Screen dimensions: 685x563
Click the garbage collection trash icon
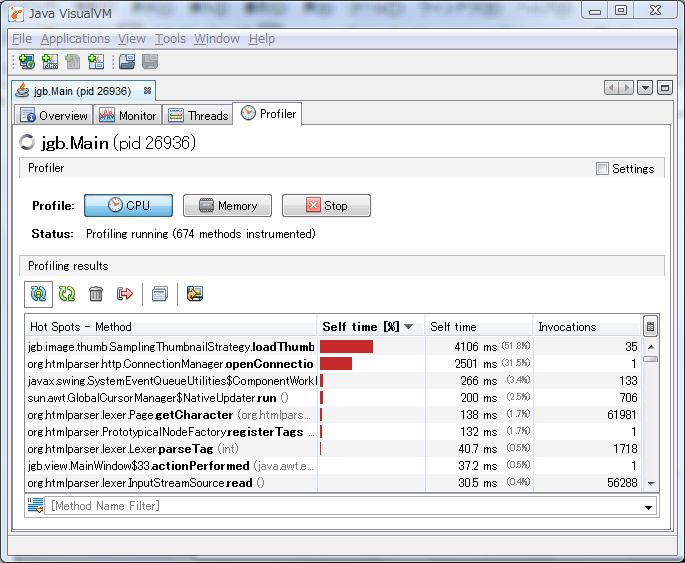[x=96, y=294]
